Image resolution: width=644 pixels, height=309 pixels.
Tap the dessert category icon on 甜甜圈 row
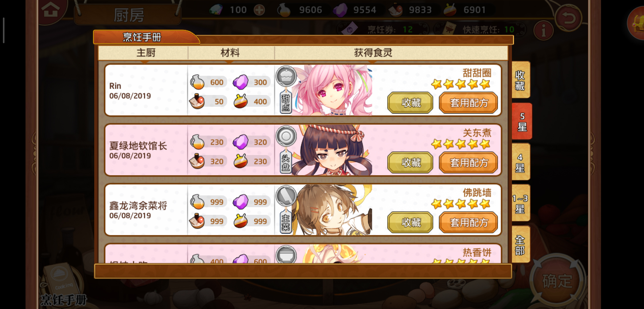tap(286, 76)
